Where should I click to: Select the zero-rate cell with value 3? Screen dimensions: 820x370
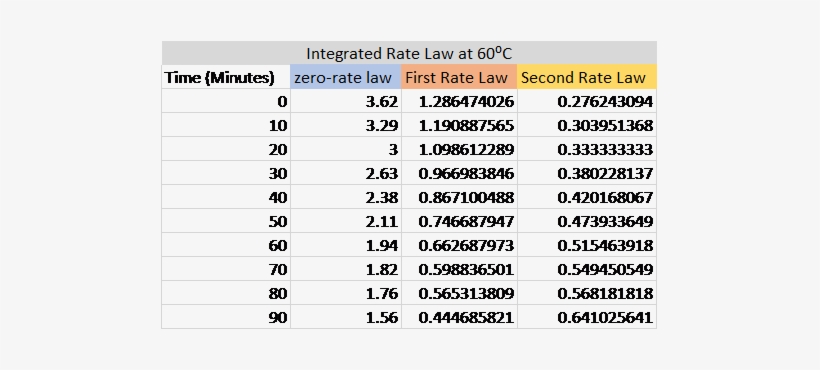click(x=346, y=149)
